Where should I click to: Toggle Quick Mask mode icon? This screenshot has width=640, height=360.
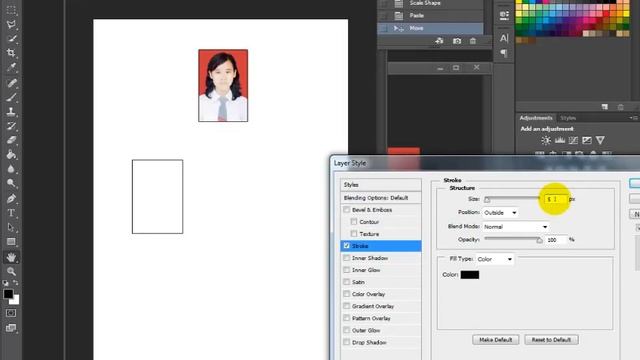pos(11,313)
